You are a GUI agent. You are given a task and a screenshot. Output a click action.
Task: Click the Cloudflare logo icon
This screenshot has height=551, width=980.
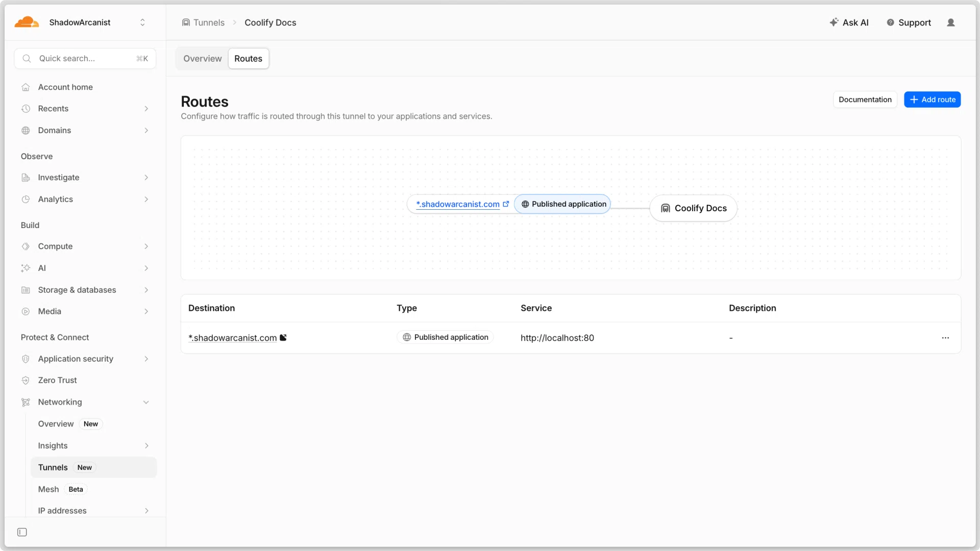click(x=27, y=22)
